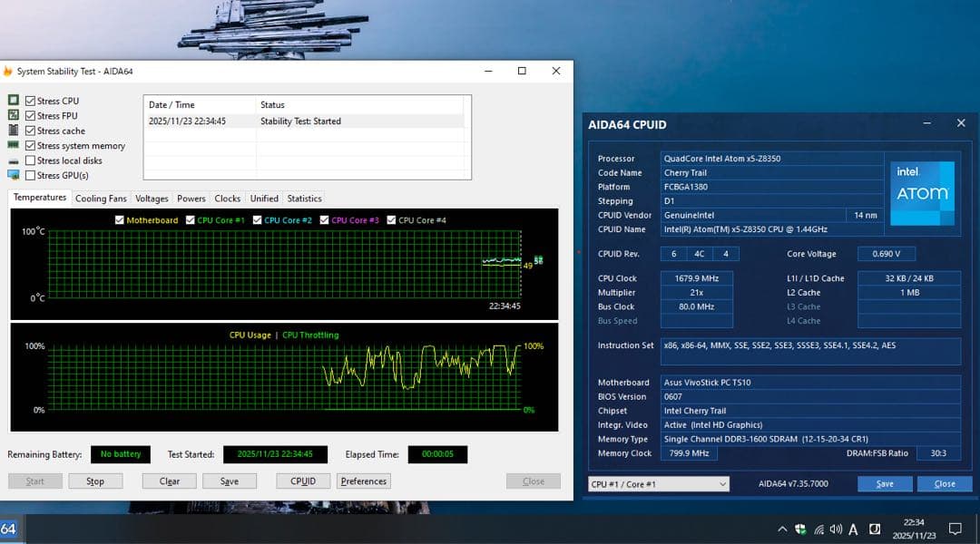Click the CPU Clock 1679.9 MHz value

[x=696, y=278]
